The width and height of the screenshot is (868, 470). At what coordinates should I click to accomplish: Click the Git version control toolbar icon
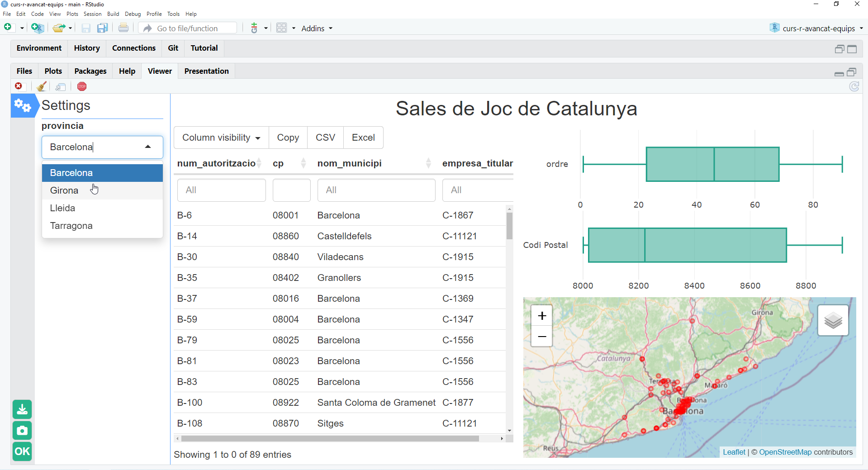[254, 28]
